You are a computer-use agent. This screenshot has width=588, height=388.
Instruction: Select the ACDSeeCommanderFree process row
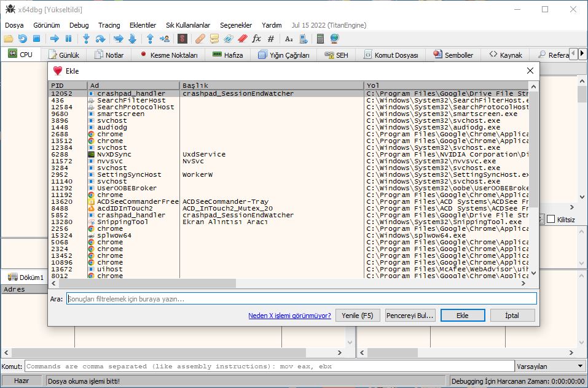289,201
